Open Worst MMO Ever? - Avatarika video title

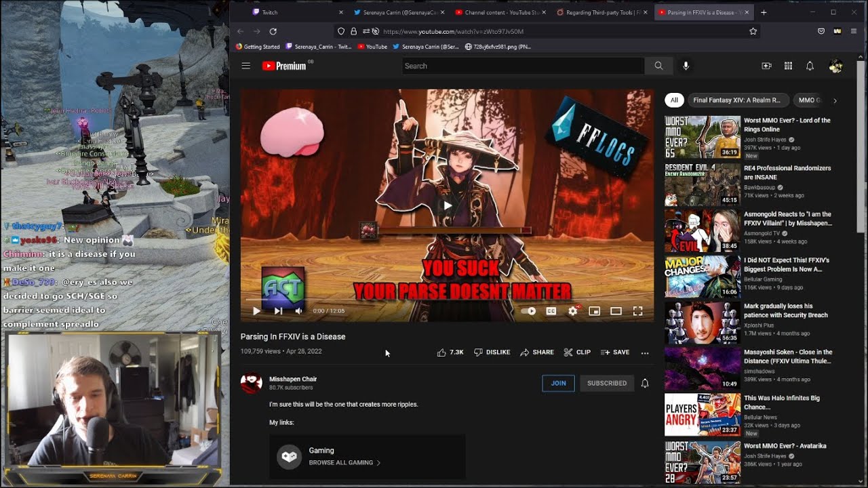(x=785, y=446)
